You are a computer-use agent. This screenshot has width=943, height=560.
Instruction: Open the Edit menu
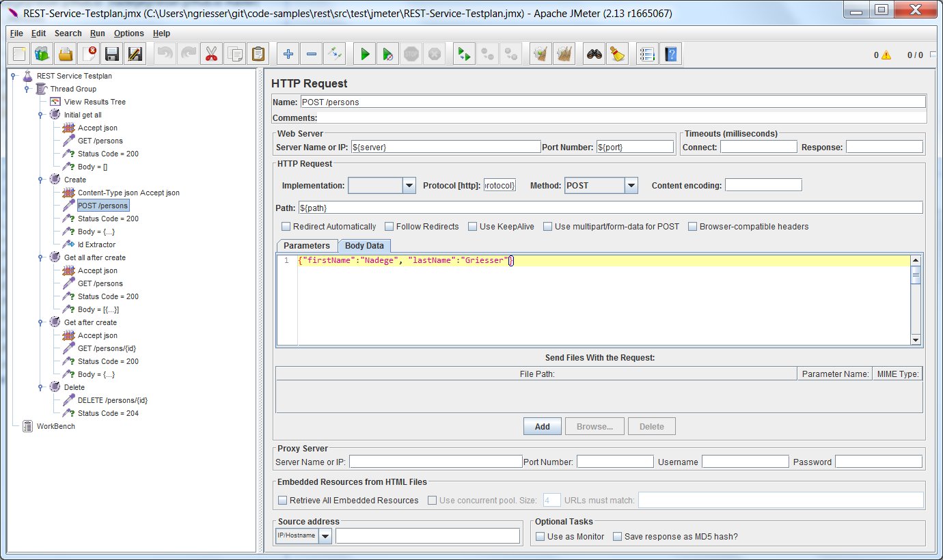[38, 33]
